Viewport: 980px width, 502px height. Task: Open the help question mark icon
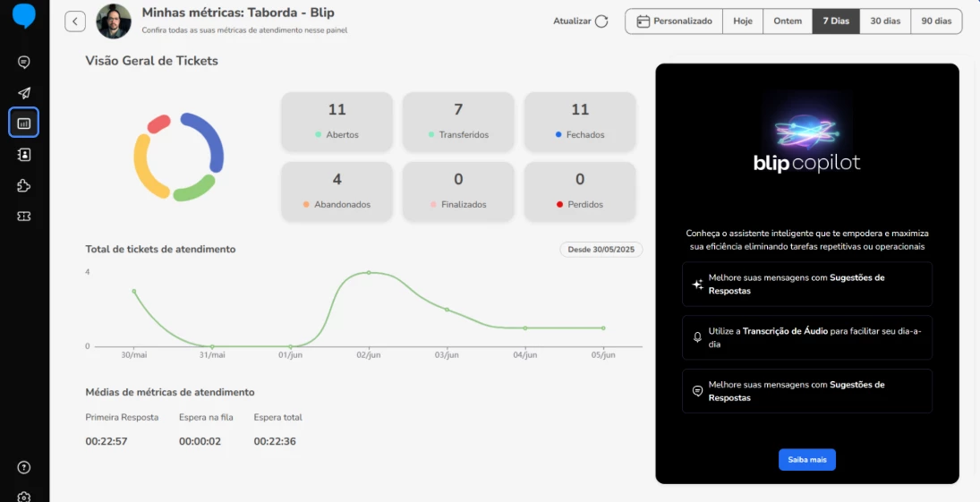[24, 468]
